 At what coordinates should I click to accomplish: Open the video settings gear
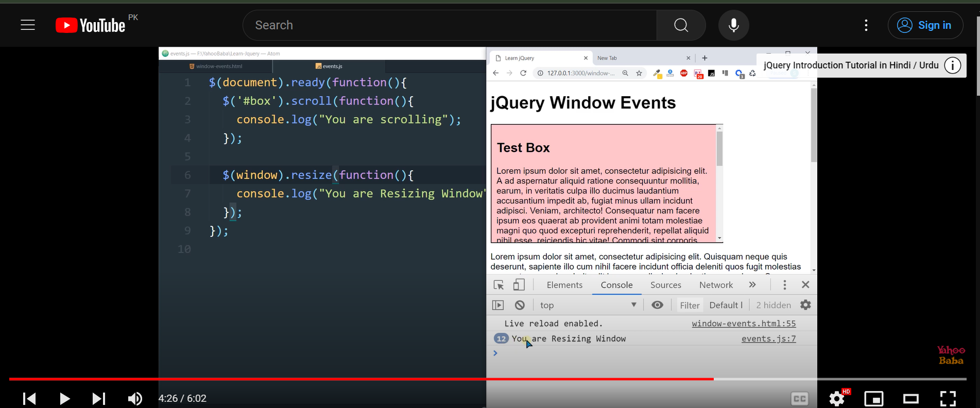pyautogui.click(x=837, y=398)
